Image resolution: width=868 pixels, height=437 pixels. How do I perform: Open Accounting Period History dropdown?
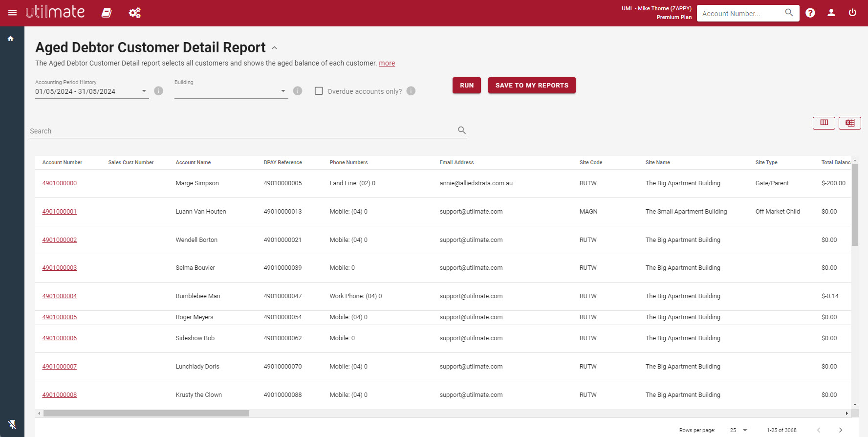pyautogui.click(x=92, y=91)
